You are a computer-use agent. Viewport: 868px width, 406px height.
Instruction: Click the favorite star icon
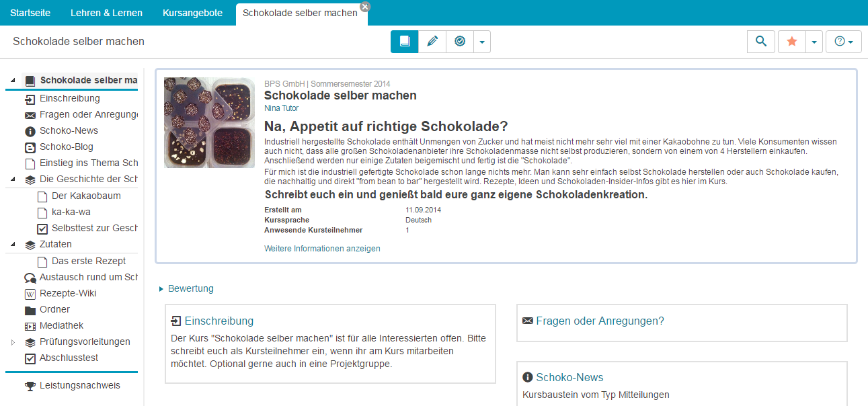[x=791, y=42]
